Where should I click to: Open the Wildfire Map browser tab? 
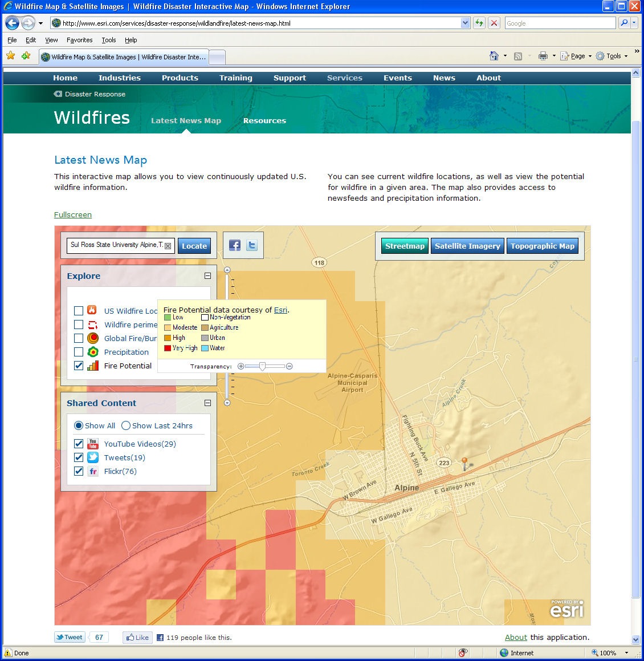tap(124, 57)
